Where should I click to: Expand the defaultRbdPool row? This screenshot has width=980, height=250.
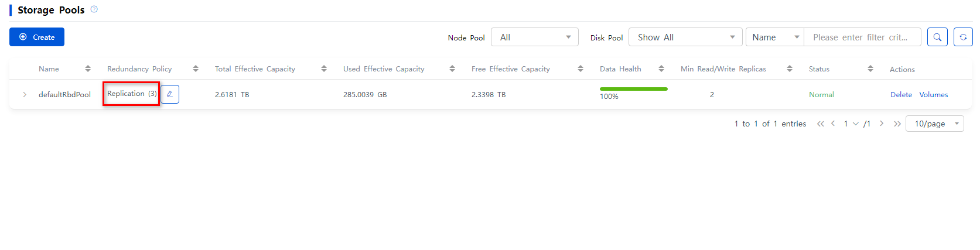pyautogui.click(x=25, y=94)
